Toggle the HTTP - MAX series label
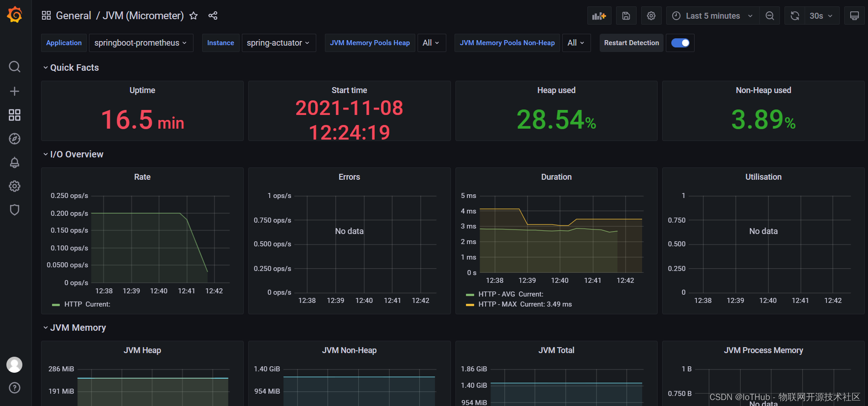This screenshot has height=406, width=868. tap(497, 304)
